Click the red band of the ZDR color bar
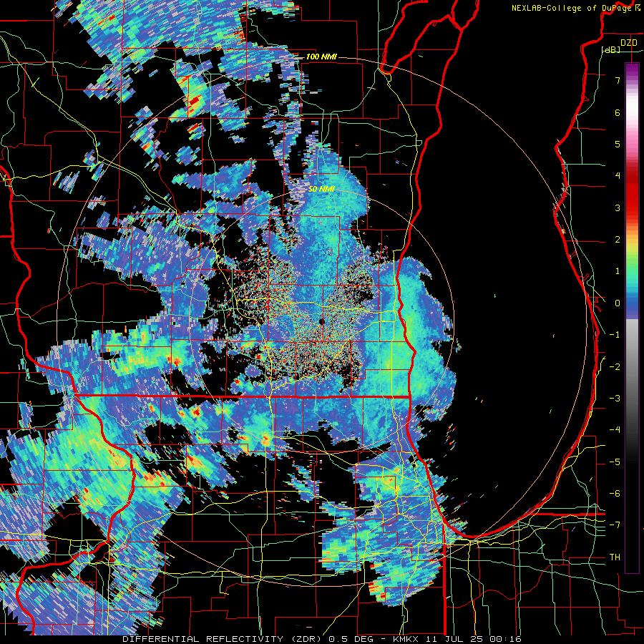The image size is (644, 644). pyautogui.click(x=632, y=191)
